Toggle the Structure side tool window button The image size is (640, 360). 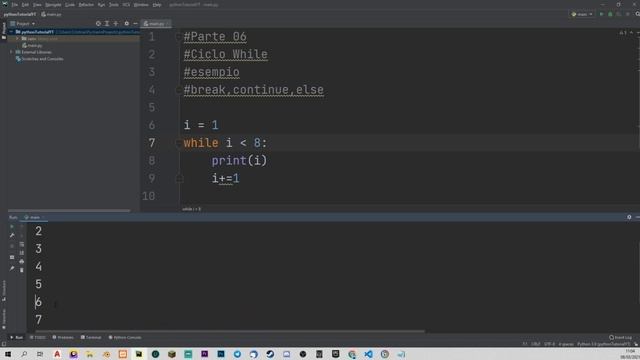[x=4, y=291]
